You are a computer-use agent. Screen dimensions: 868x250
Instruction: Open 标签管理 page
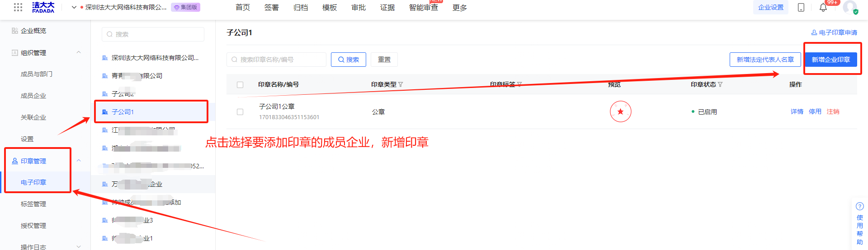[x=33, y=204]
